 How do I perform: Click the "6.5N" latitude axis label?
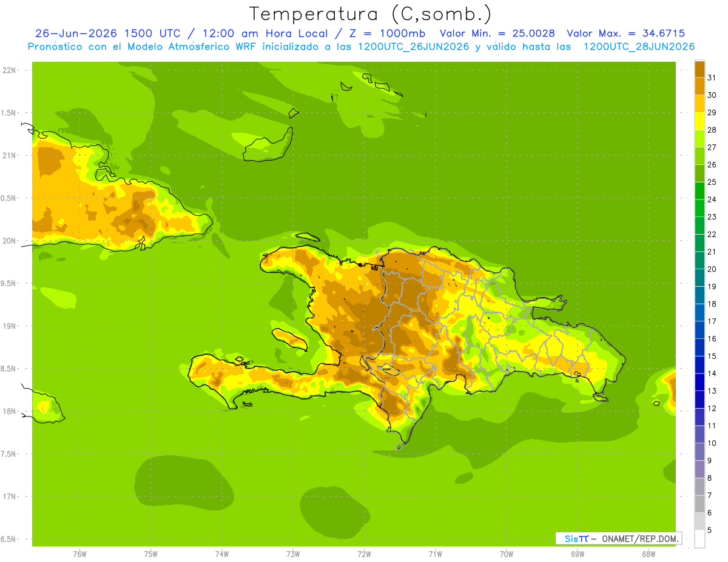9,540
